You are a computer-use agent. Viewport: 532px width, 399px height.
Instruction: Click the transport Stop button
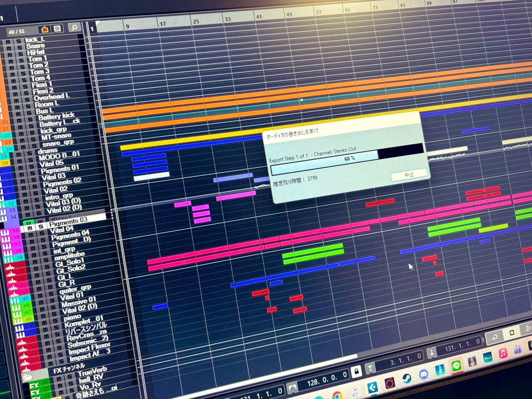(511, 333)
